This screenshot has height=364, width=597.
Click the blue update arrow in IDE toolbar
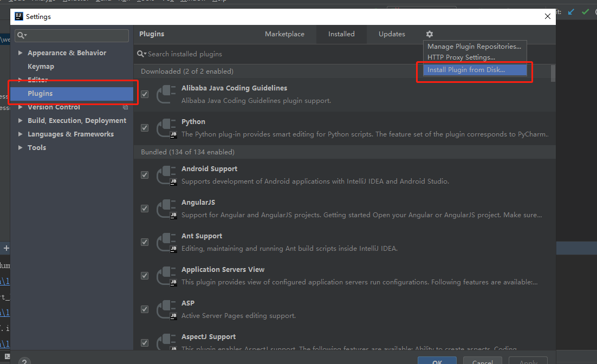[571, 12]
